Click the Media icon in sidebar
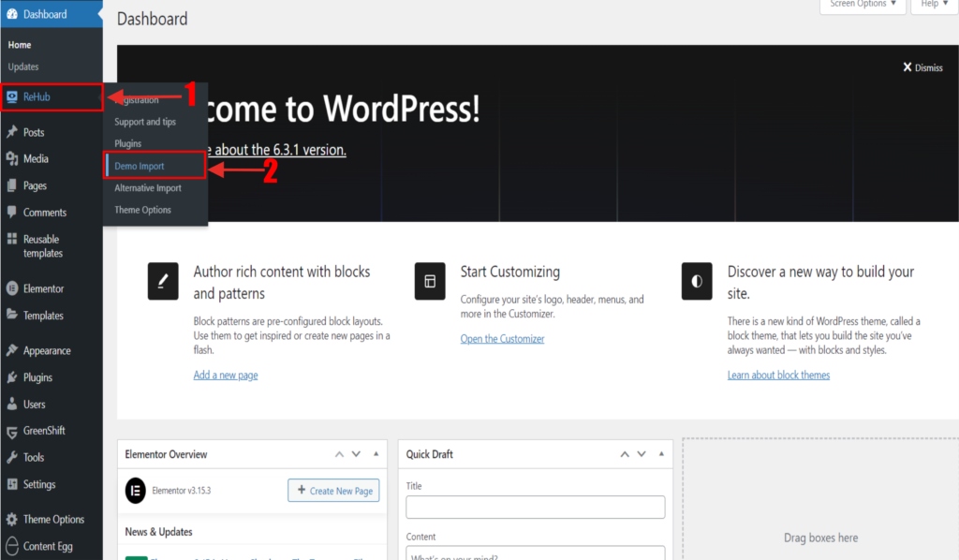The width and height of the screenshot is (959, 560). point(11,158)
